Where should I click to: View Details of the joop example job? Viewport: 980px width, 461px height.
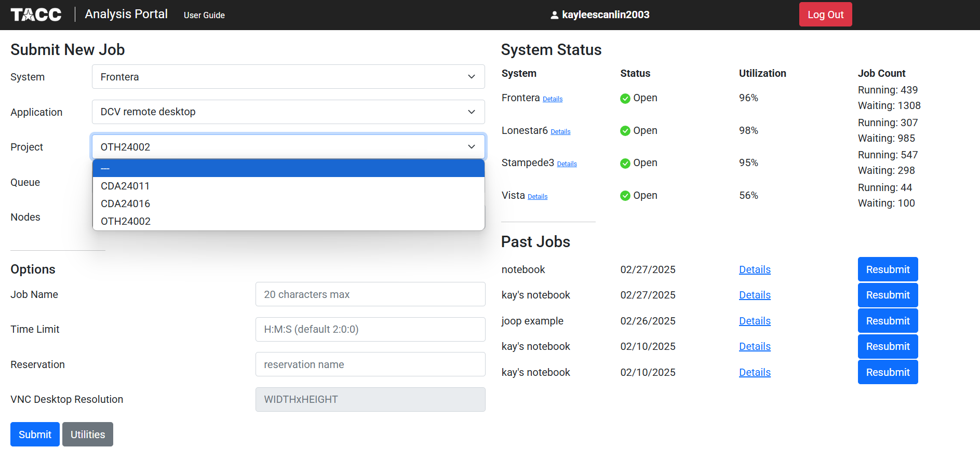[755, 321]
